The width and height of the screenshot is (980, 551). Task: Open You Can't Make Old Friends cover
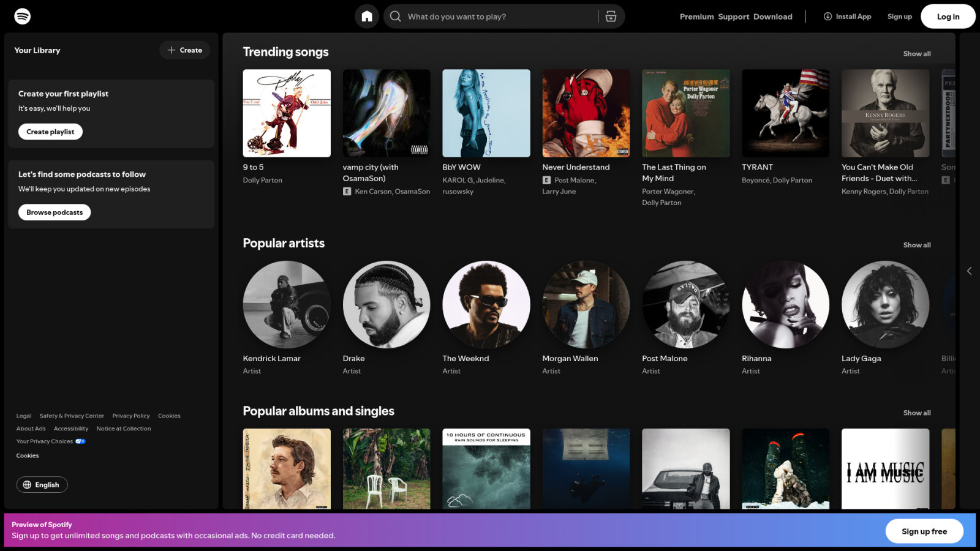(886, 113)
